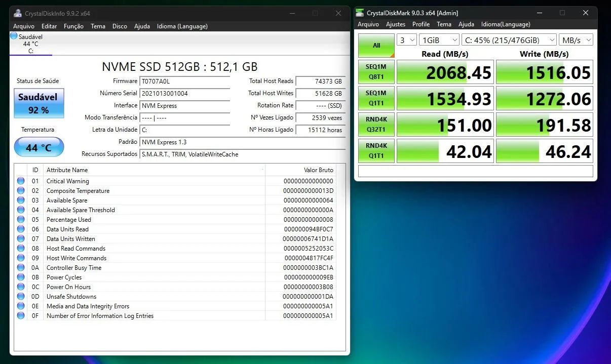Click the Attribute Name column header

point(154,170)
